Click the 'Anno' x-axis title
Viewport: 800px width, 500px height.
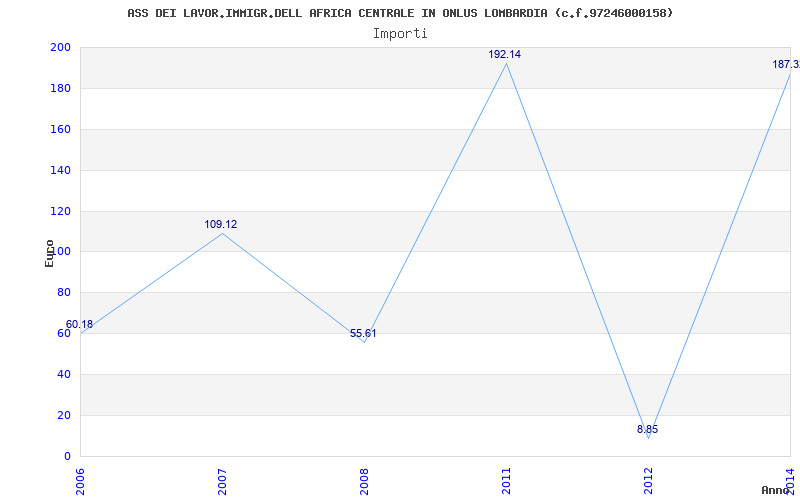[x=775, y=490]
